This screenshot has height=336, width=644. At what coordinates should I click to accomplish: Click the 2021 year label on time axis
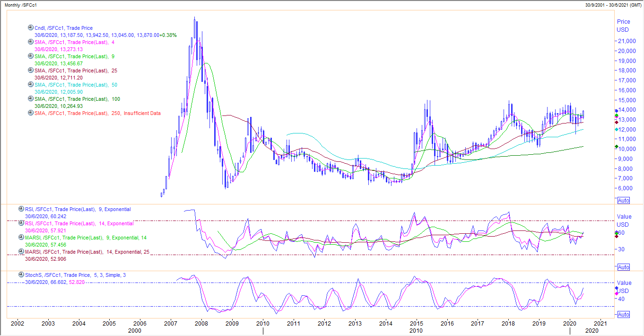(600, 324)
